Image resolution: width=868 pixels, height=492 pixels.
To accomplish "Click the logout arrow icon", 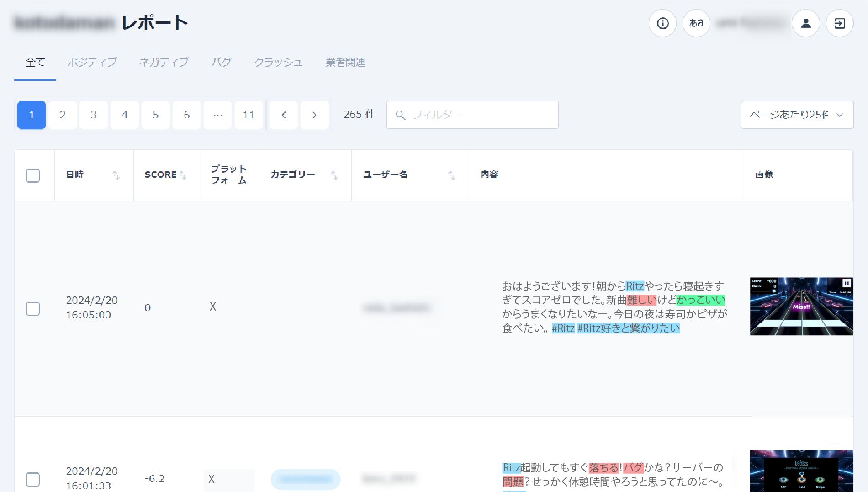I will coord(840,23).
